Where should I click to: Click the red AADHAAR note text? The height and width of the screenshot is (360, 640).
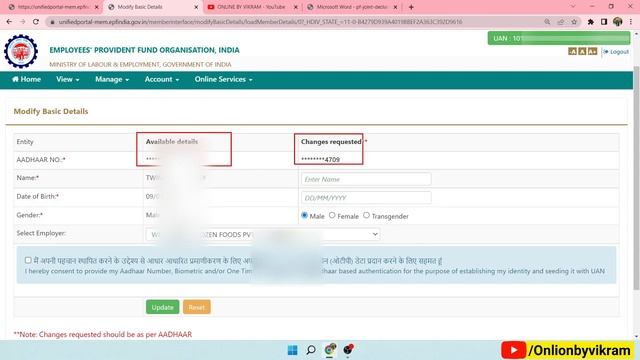tap(103, 334)
